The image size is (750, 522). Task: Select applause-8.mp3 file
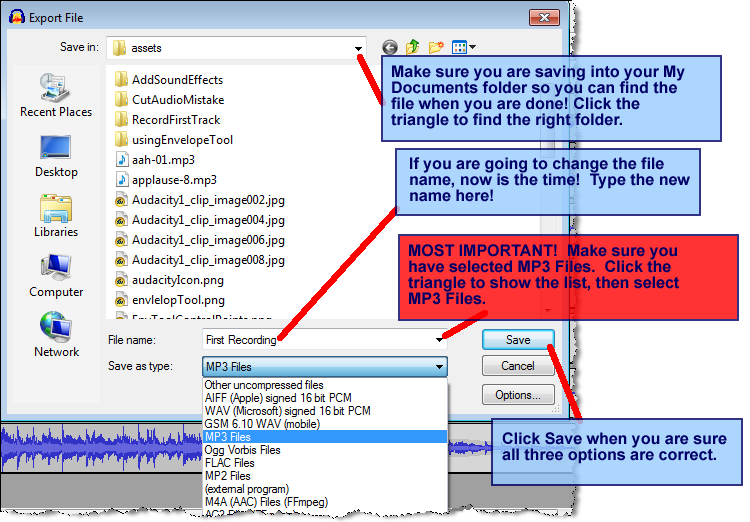166,180
